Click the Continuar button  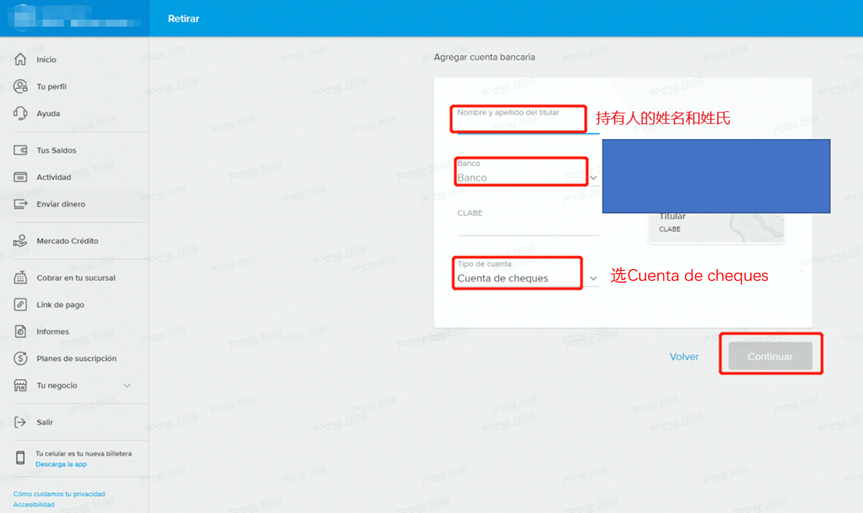pos(770,356)
